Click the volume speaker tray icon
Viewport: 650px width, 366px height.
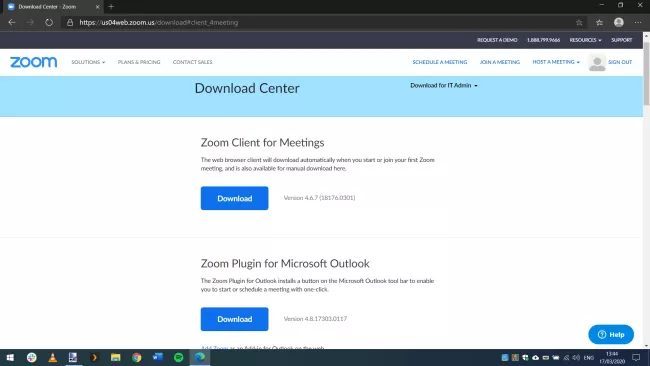point(576,357)
